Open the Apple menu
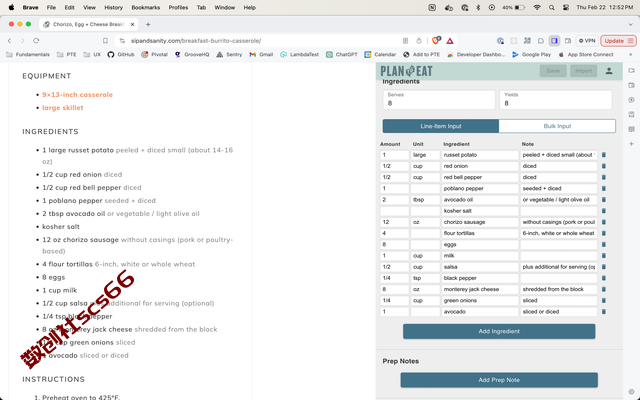 click(x=11, y=7)
